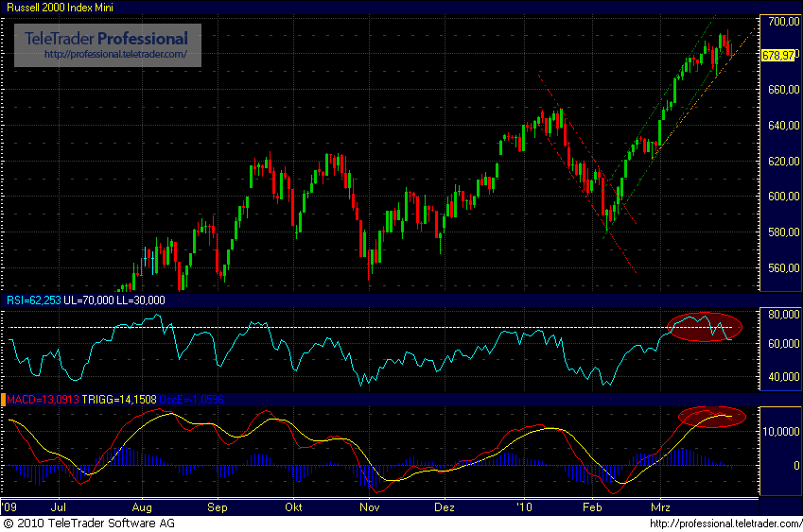Click the 620,00 price axis label
Image resolution: width=803 pixels, height=532 pixels.
(783, 162)
